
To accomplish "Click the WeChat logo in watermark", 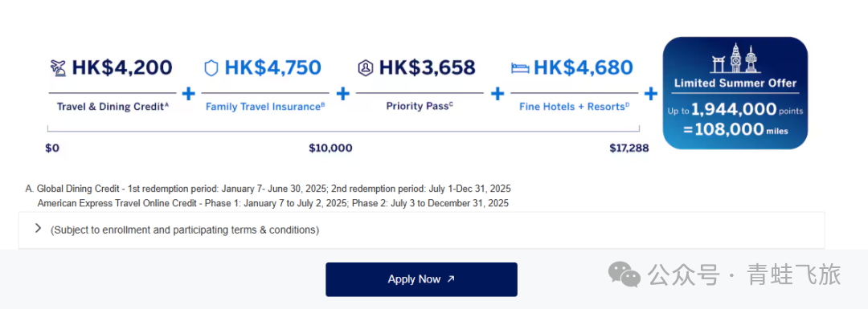I will (x=624, y=274).
